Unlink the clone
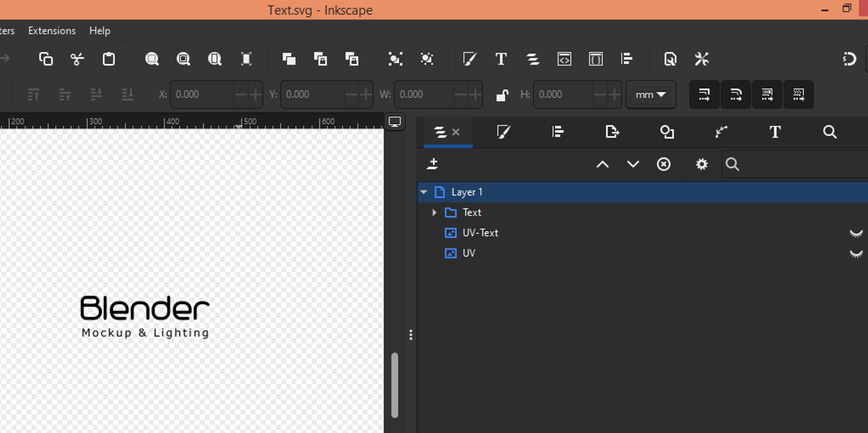The image size is (868, 433). tap(352, 59)
